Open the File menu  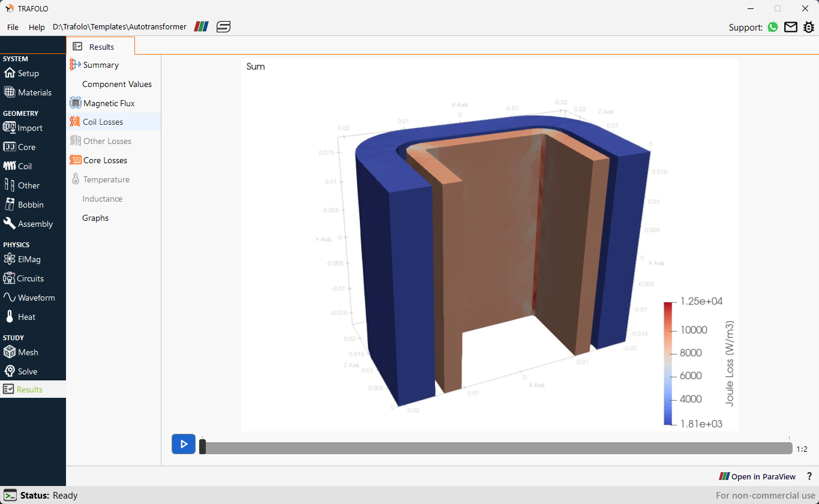13,27
